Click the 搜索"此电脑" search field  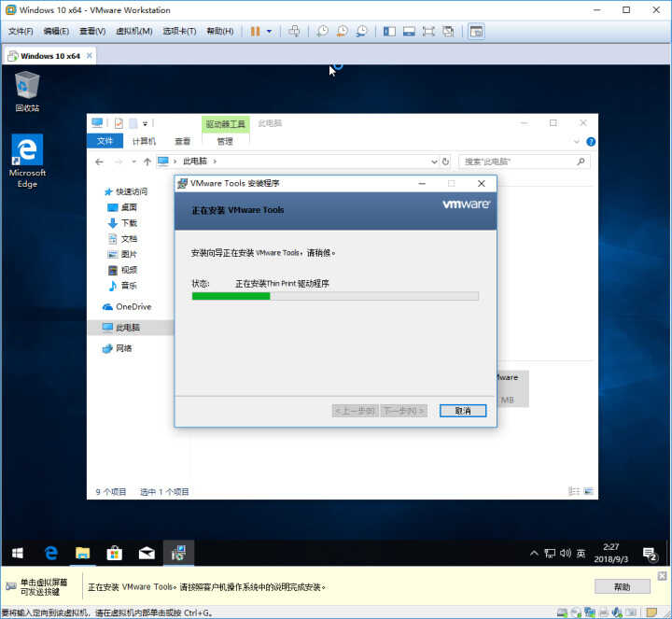click(x=525, y=162)
